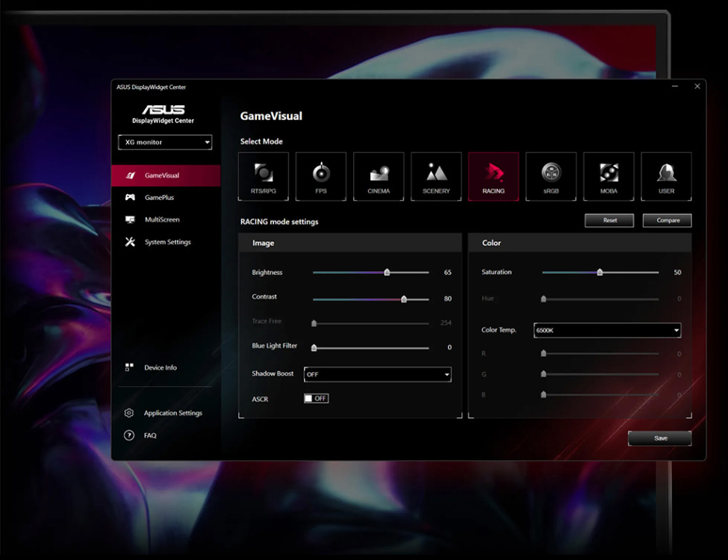
Task: Click the Image panel header
Action: coord(350,243)
